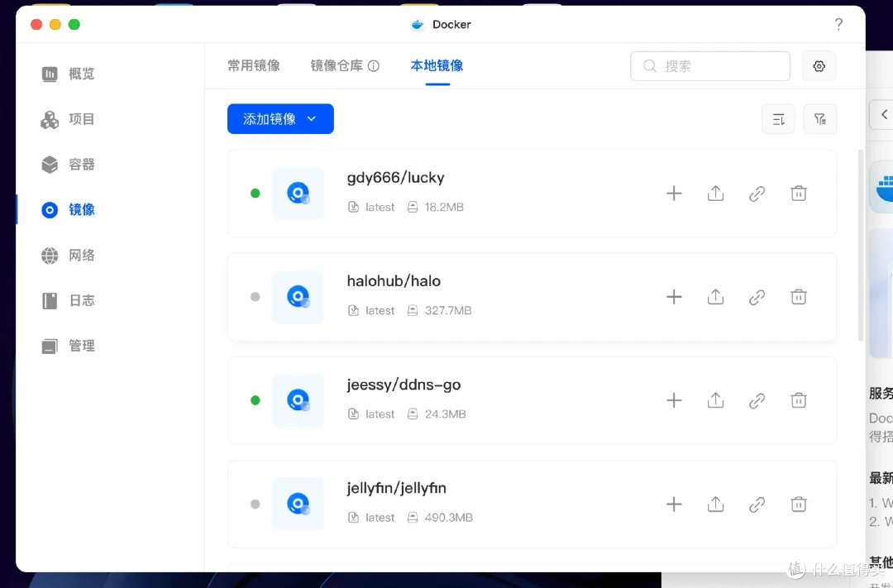Viewport: 893px width, 588px height.
Task: Click the back chevron in right window
Action: tap(884, 114)
